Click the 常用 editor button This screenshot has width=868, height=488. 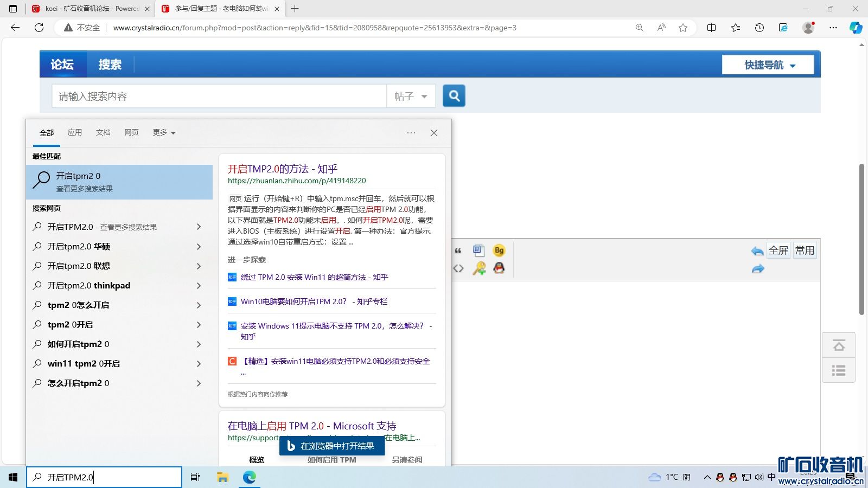tap(805, 251)
